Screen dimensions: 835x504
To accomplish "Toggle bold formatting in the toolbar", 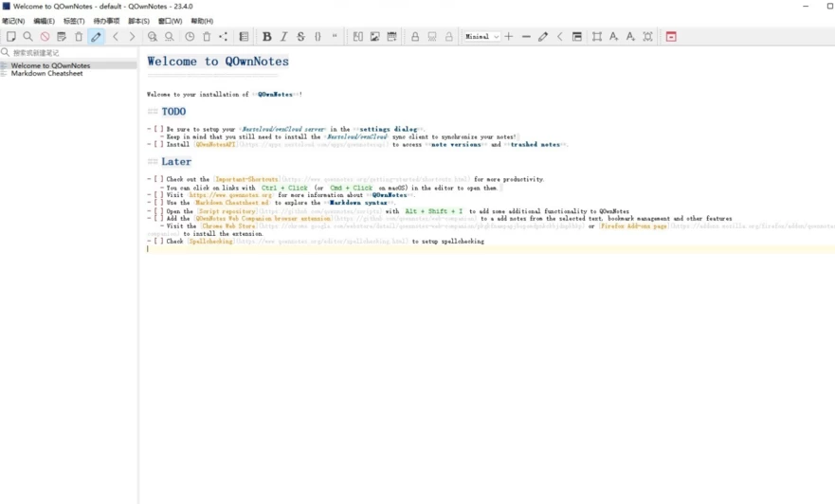I will click(266, 37).
